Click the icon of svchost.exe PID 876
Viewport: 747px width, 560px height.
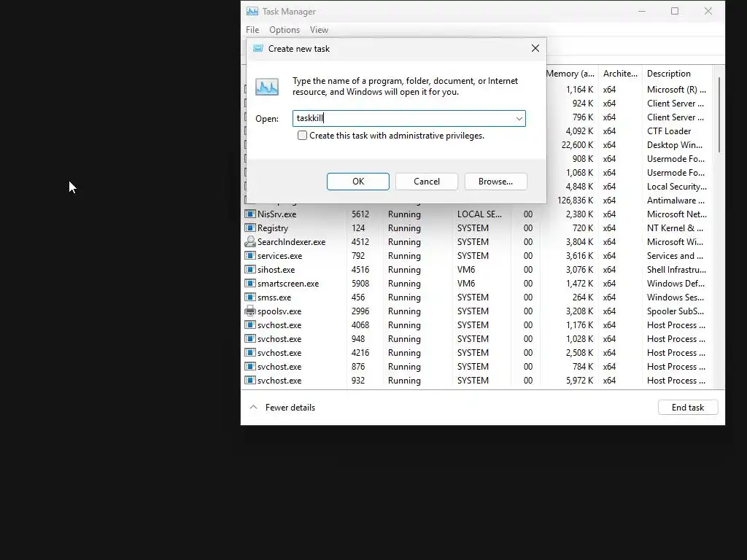[x=250, y=367]
